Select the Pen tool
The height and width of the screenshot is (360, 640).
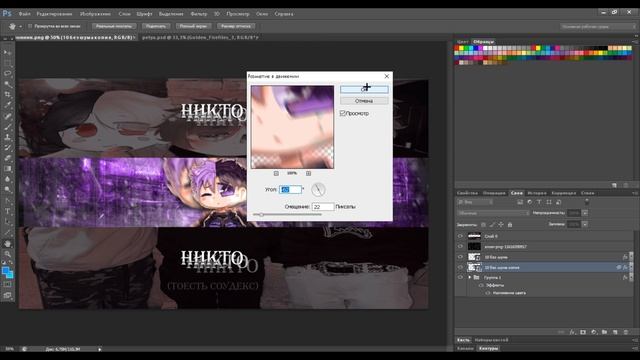point(7,200)
